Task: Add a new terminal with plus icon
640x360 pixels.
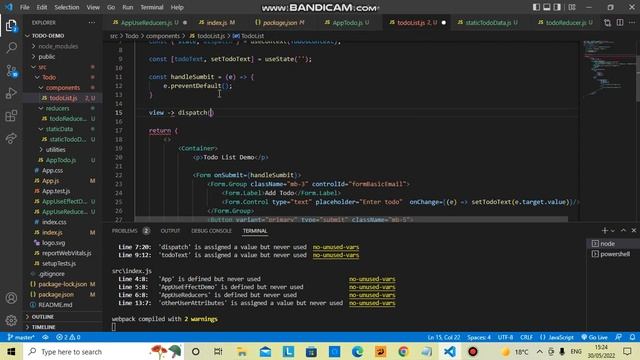Action: click(605, 231)
